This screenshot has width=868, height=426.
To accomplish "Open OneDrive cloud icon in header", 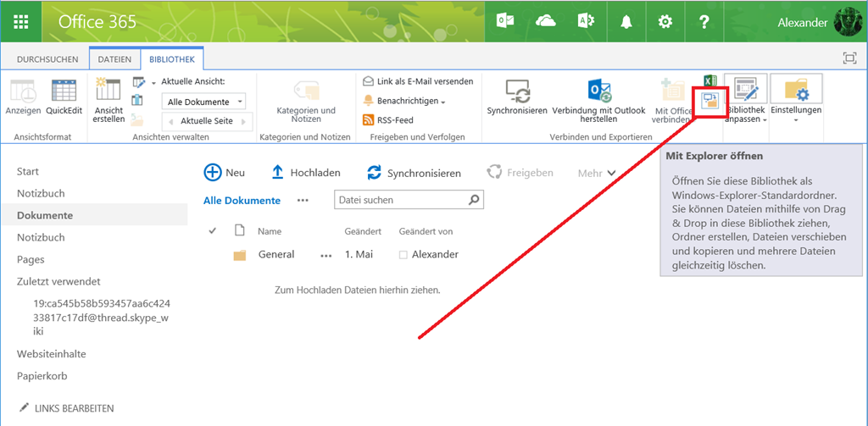I will tap(546, 21).
